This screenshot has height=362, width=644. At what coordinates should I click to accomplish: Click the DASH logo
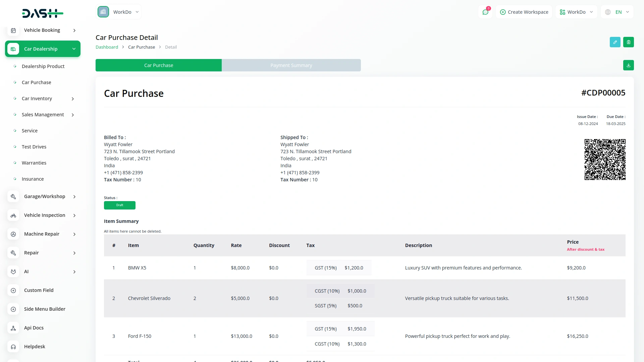[43, 13]
